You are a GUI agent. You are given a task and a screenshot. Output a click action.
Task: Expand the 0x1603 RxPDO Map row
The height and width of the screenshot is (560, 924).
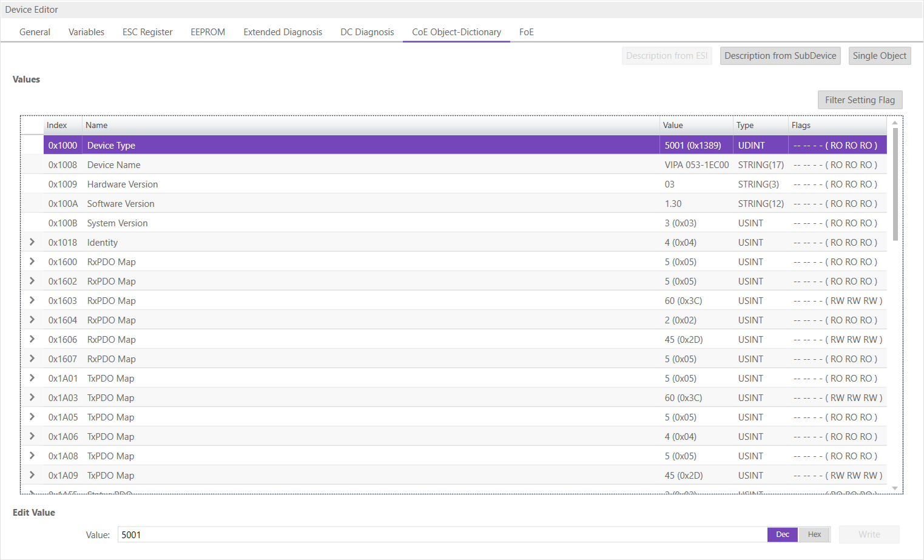[x=32, y=300]
